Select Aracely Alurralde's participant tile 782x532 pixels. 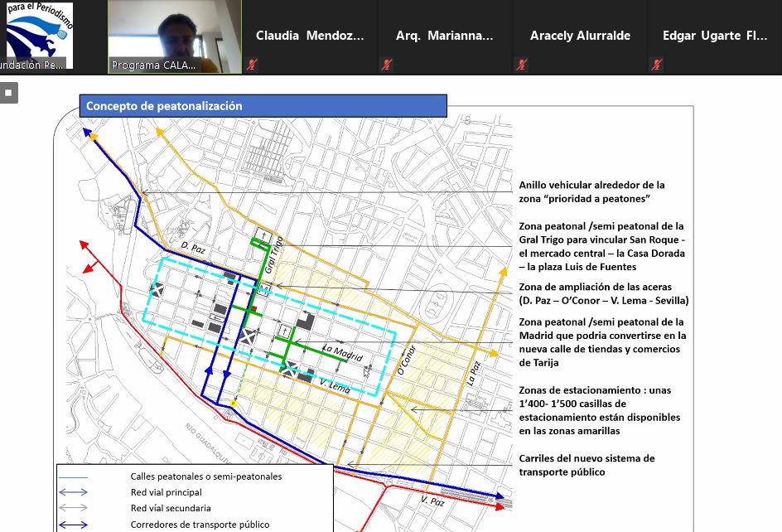pyautogui.click(x=580, y=36)
